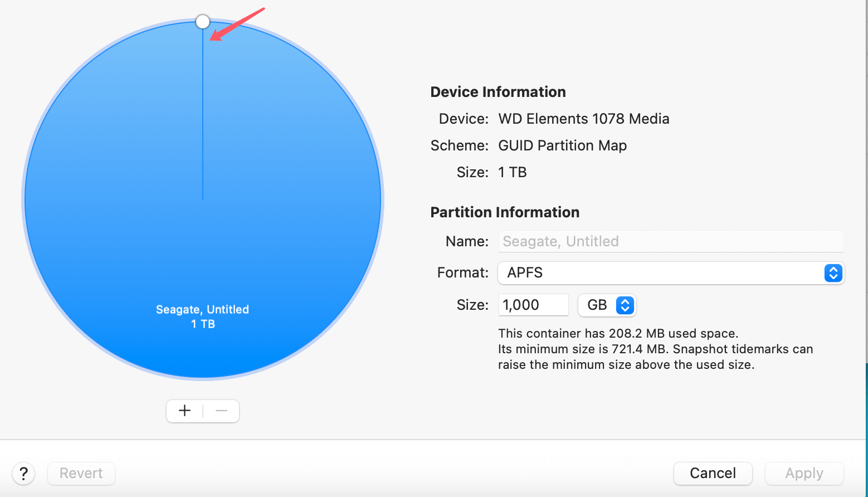Image resolution: width=868 pixels, height=497 pixels.
Task: Click the partition resize handle at the circle top
Action: pyautogui.click(x=202, y=21)
